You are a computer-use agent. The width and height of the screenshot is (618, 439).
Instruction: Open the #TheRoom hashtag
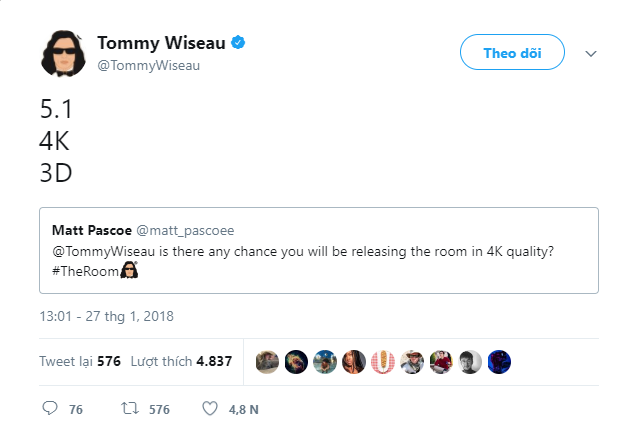pyautogui.click(x=85, y=271)
